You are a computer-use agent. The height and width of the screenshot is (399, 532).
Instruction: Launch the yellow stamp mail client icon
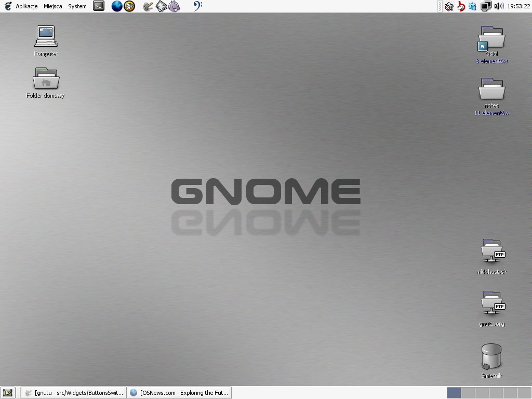pyautogui.click(x=129, y=6)
